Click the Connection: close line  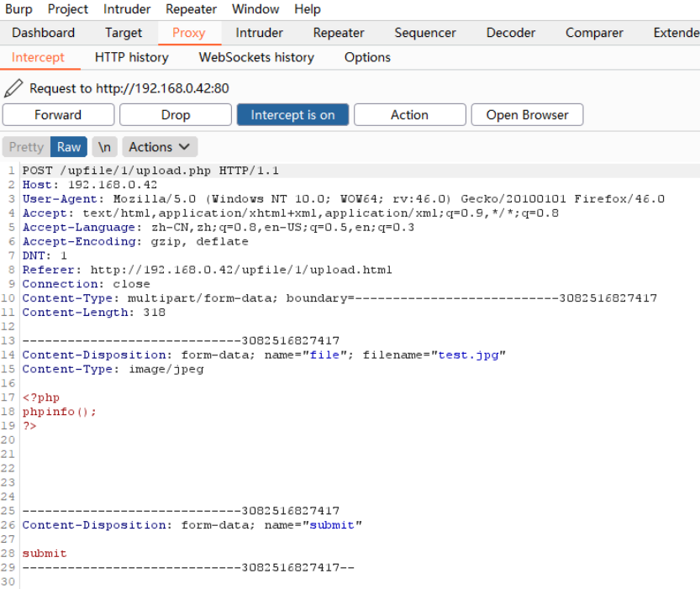[87, 284]
